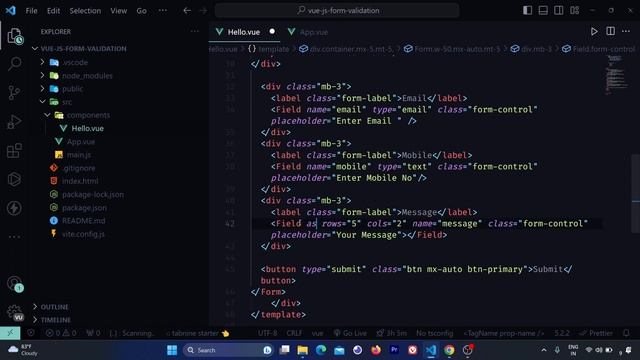640x360 pixels.
Task: Open Windows Start menu
Action: (x=172, y=350)
